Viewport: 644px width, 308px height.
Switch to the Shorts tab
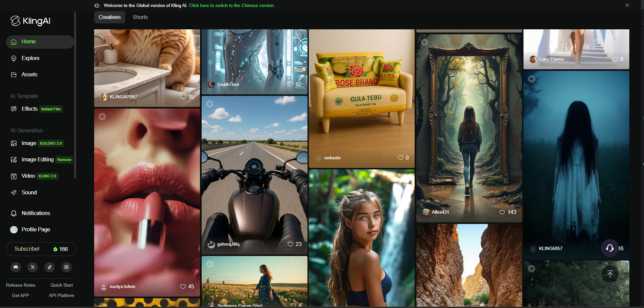click(140, 17)
